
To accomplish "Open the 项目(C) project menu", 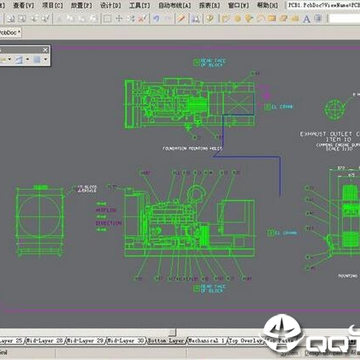I will tap(52, 5).
